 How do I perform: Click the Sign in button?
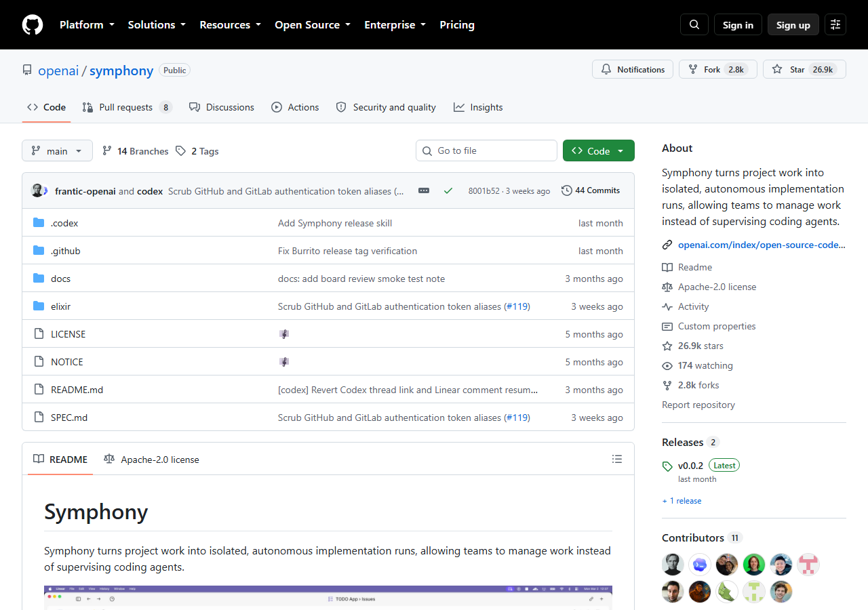coord(738,25)
